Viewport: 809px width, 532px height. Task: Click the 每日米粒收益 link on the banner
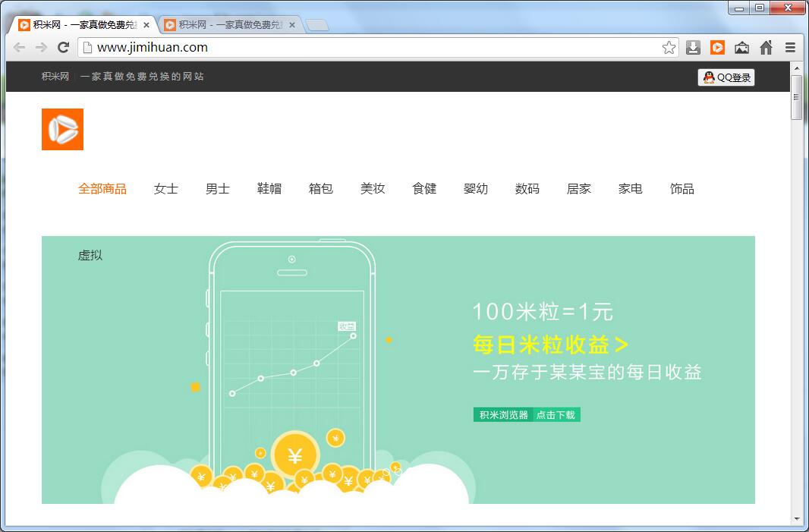coord(550,345)
